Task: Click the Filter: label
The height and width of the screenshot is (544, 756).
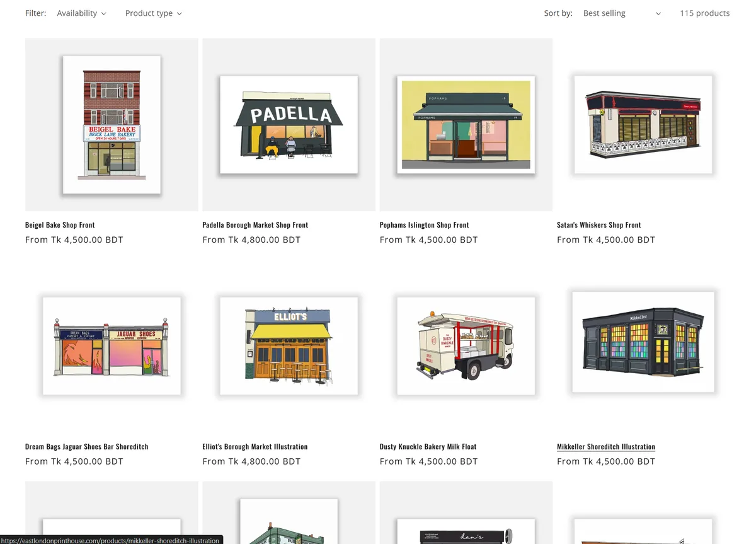Action: pos(35,13)
